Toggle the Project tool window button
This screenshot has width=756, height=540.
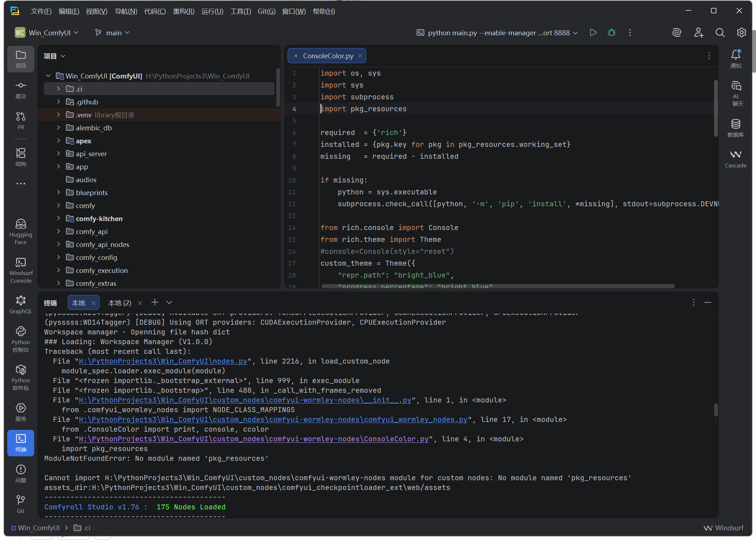(x=21, y=59)
